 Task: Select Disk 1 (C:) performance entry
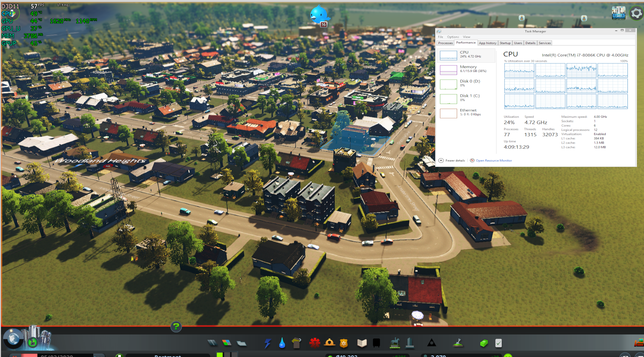pyautogui.click(x=466, y=99)
